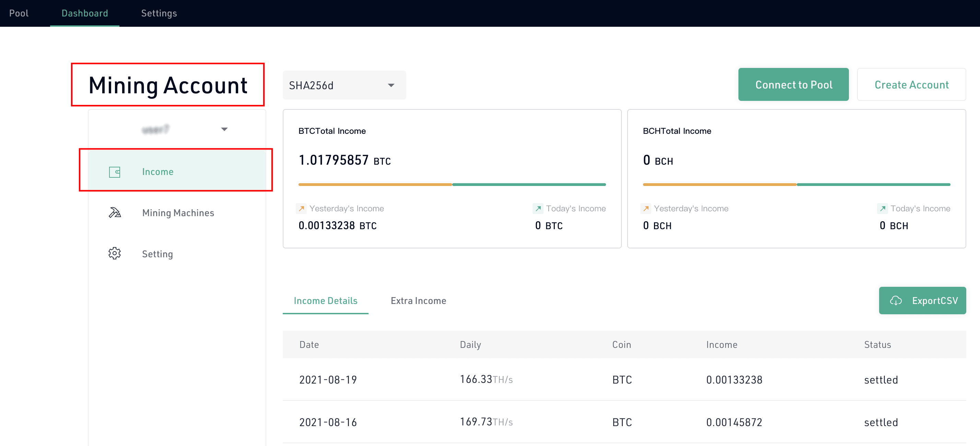Expand the mining account user selector
This screenshot has width=980, height=446.
(x=177, y=129)
